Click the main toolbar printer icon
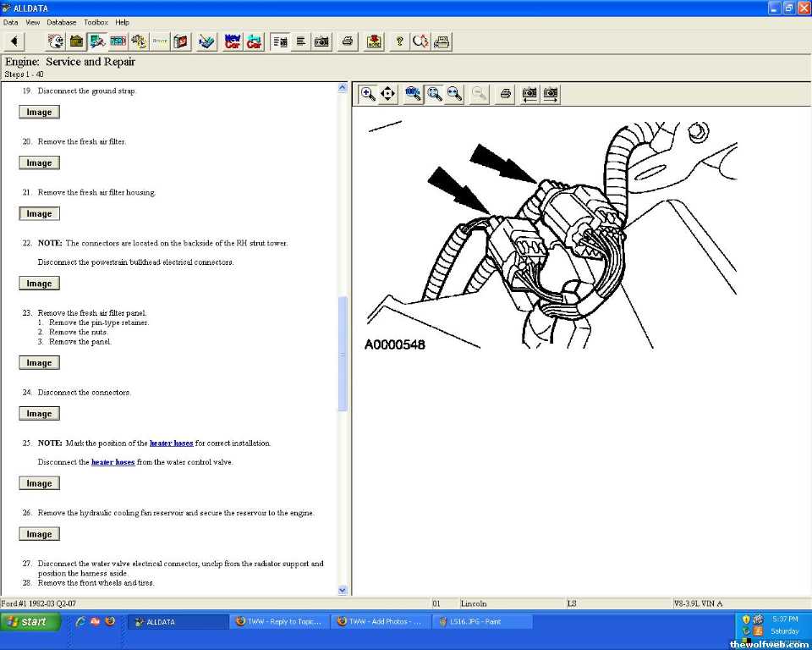 (347, 41)
